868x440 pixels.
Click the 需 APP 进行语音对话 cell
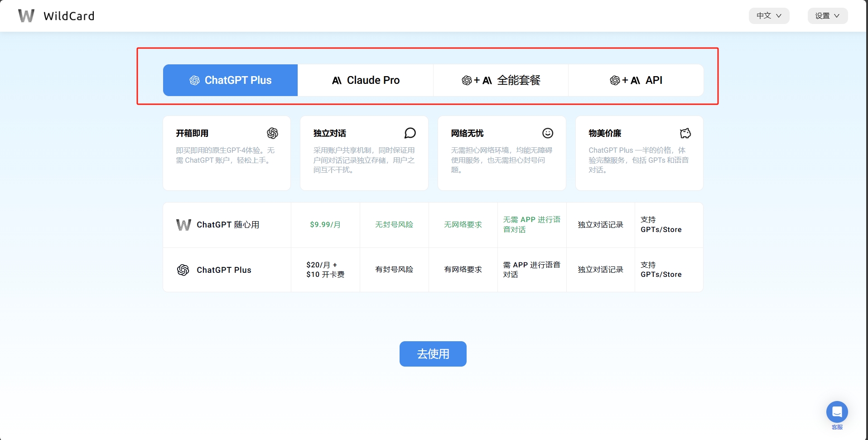coord(532,270)
